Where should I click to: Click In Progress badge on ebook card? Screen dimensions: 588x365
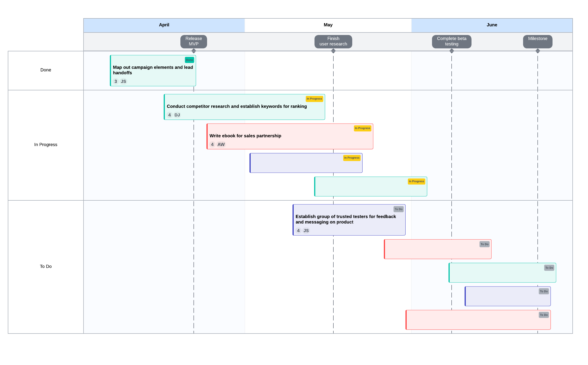pyautogui.click(x=362, y=128)
